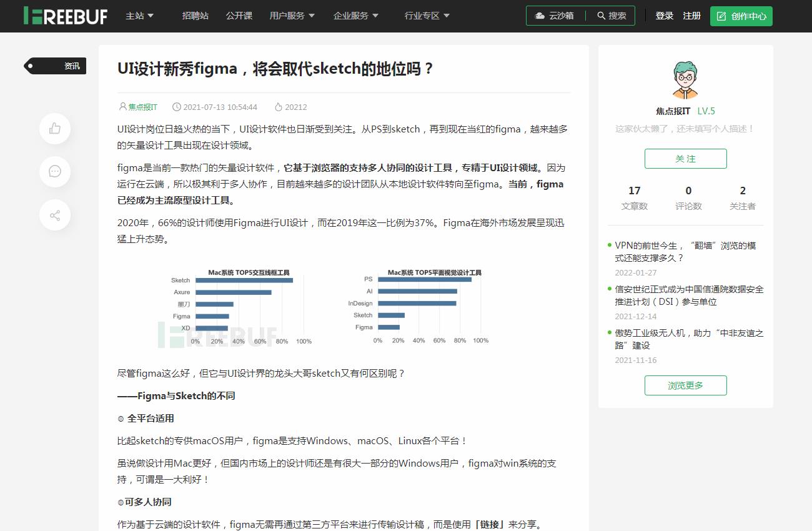Screen dimensions: 812x531
Task: Click the cloud sandbox icon
Action: pyautogui.click(x=540, y=16)
